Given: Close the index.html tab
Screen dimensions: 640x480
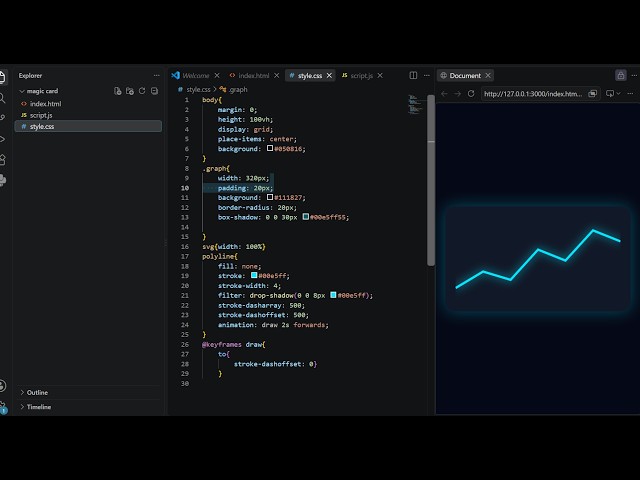Looking at the screenshot, I should click(x=277, y=76).
